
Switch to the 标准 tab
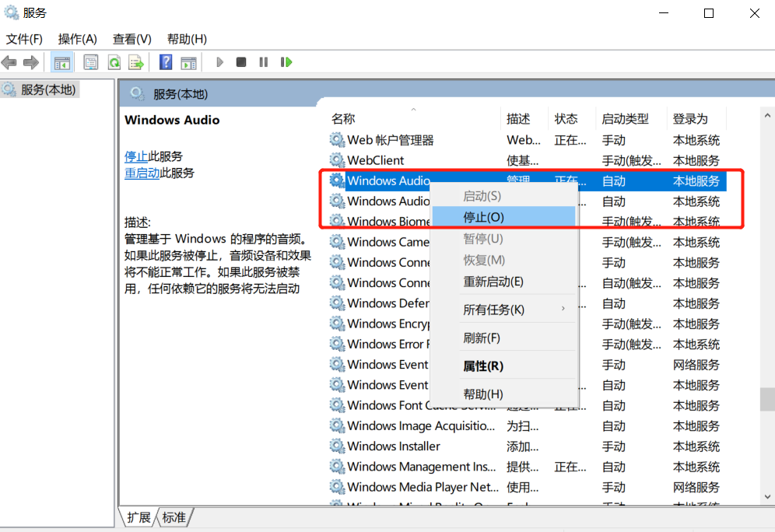pos(174,517)
